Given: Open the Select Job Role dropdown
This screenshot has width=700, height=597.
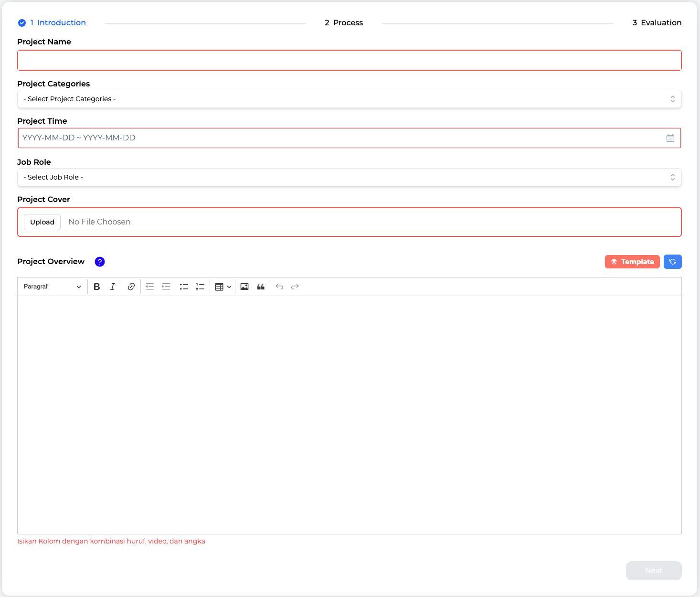Looking at the screenshot, I should click(349, 177).
